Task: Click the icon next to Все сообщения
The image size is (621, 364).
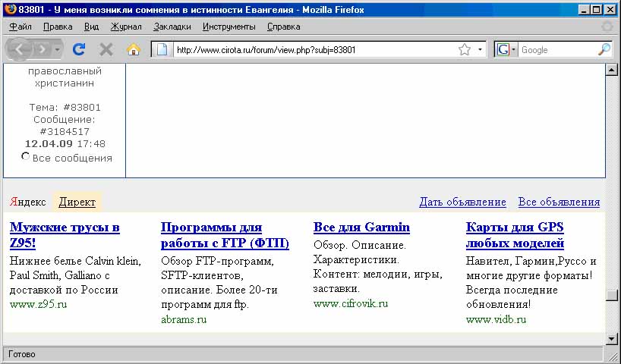Action: pyautogui.click(x=25, y=156)
